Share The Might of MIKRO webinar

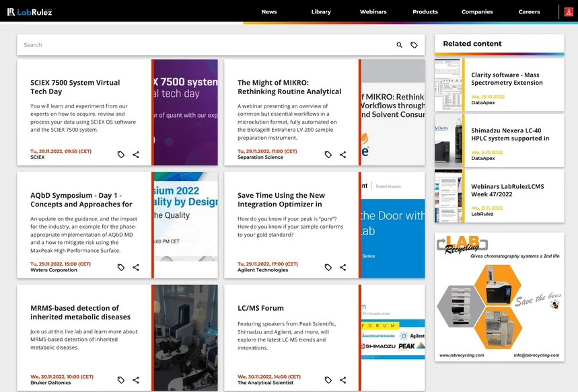342,155
